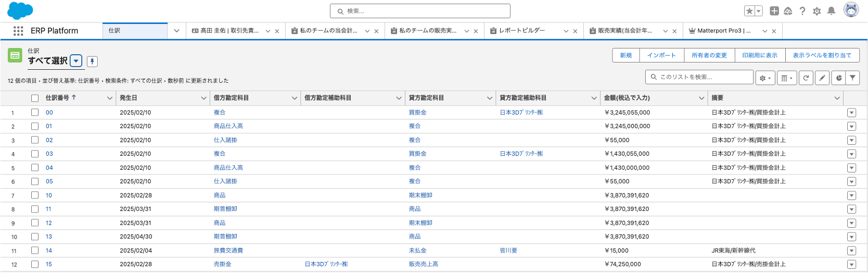The height and width of the screenshot is (273, 868).
Task: Open the 皆川要 sub-account link
Action: 508,251
